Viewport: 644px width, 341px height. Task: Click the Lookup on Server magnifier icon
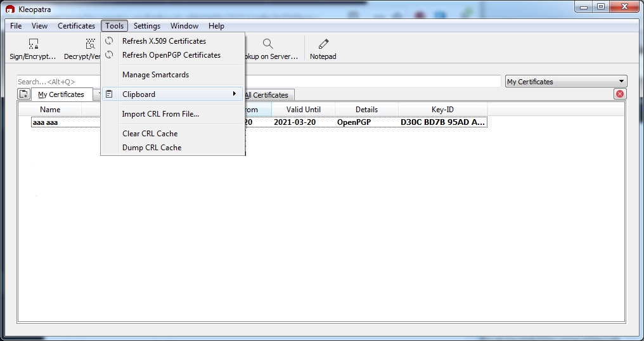(x=267, y=44)
